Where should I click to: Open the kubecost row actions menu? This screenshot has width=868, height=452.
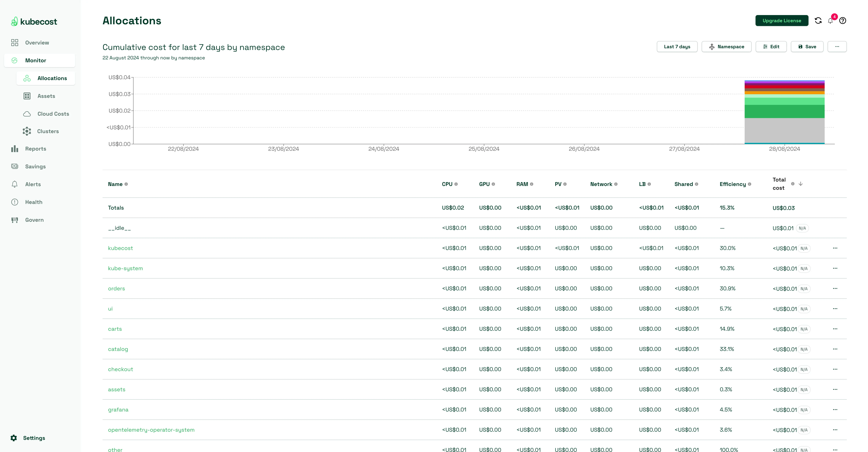point(835,248)
